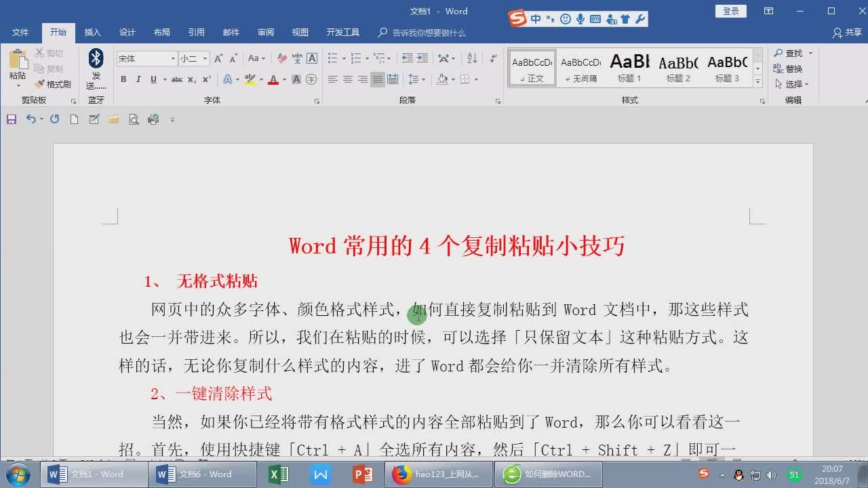
Task: Click the Format Painter brush button
Action: click(53, 84)
